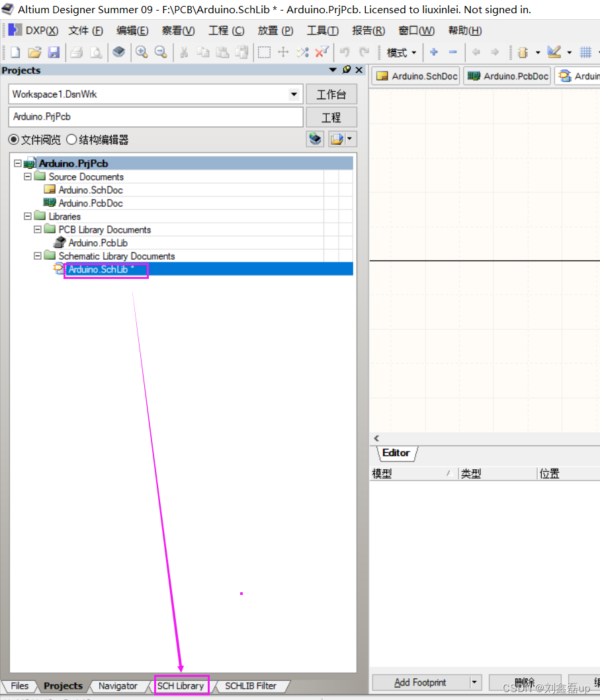This screenshot has height=700, width=600.
Task: Print the current document using printer icon
Action: [x=76, y=52]
